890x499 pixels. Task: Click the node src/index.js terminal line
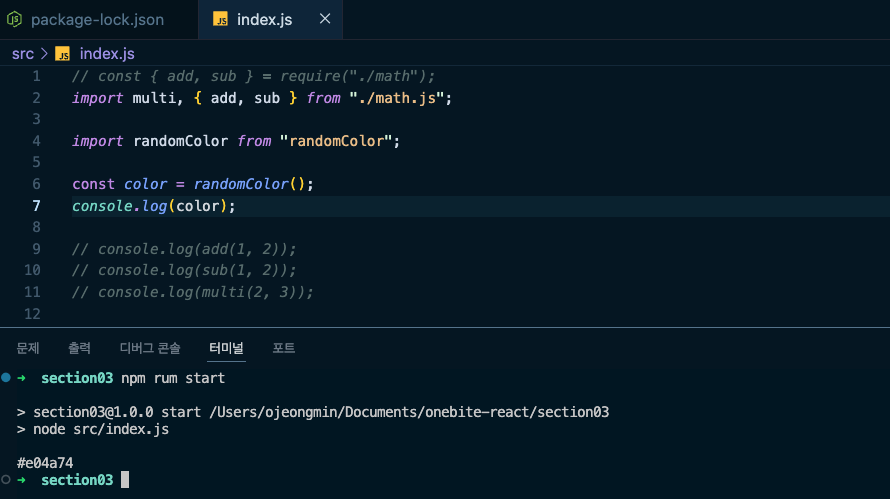pos(100,429)
